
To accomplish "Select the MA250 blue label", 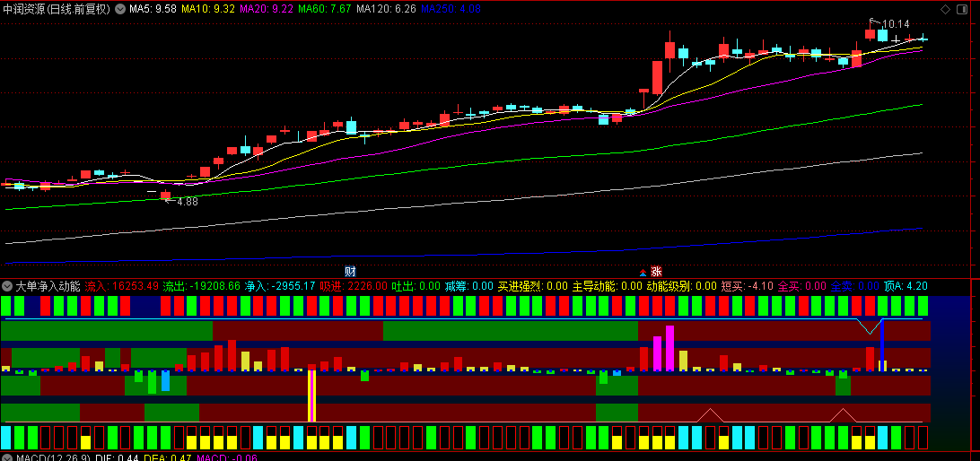I will click(x=451, y=9).
